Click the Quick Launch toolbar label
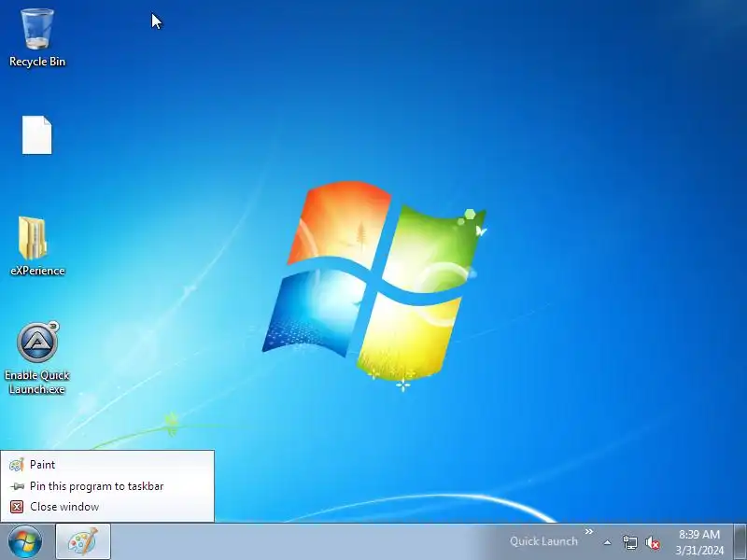Image resolution: width=747 pixels, height=560 pixels. point(543,541)
